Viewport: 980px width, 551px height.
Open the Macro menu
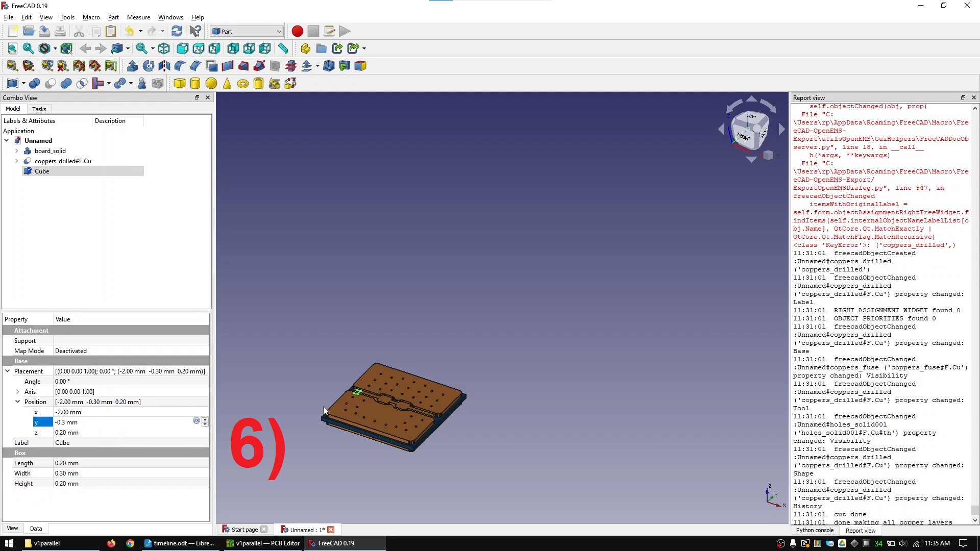tap(91, 17)
